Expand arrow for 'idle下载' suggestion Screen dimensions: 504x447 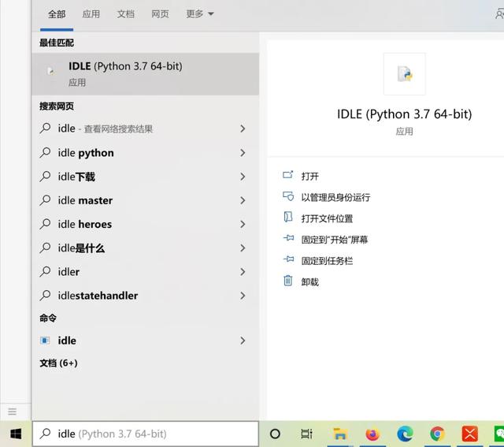tap(243, 177)
